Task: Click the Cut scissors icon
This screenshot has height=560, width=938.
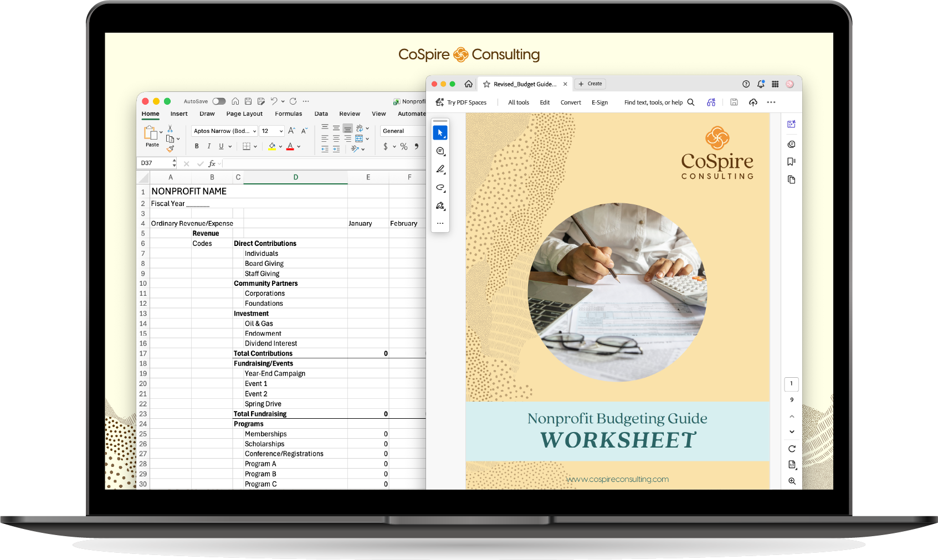Action: click(x=170, y=129)
